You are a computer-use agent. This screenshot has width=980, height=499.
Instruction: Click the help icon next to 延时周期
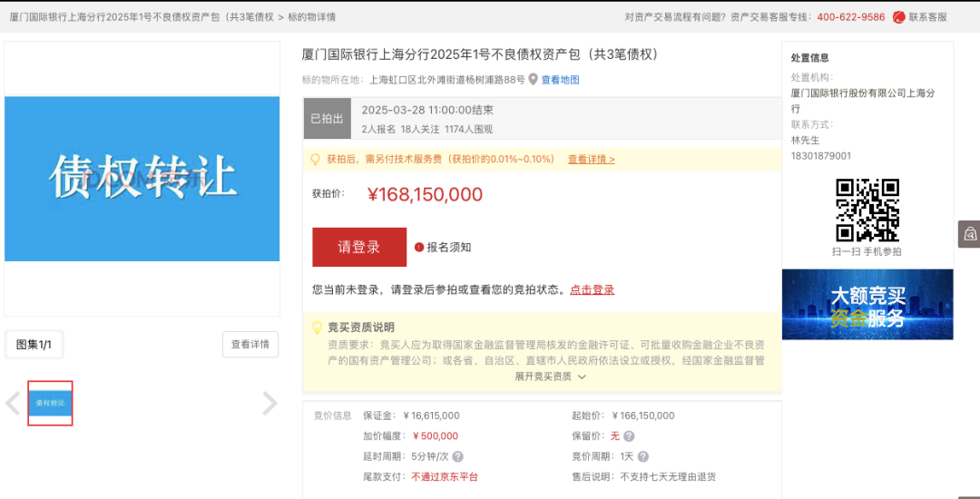tap(457, 456)
